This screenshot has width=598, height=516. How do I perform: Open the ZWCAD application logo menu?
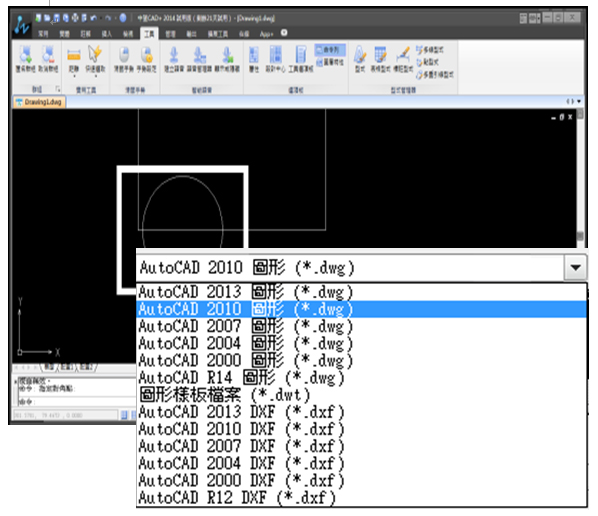click(x=22, y=25)
